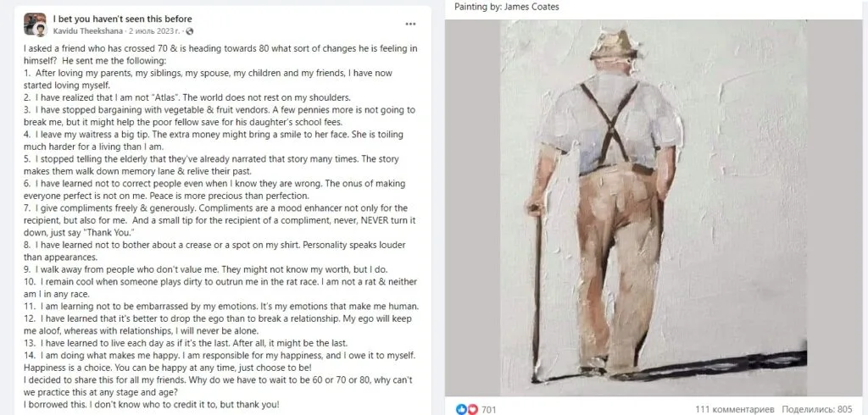868x415 pixels.
Task: Open the post timestamp 2 июль 2023 г.
Action: click(154, 31)
